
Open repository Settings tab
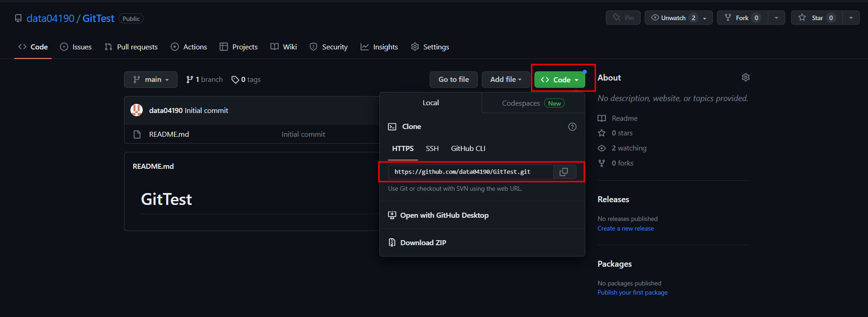(430, 47)
